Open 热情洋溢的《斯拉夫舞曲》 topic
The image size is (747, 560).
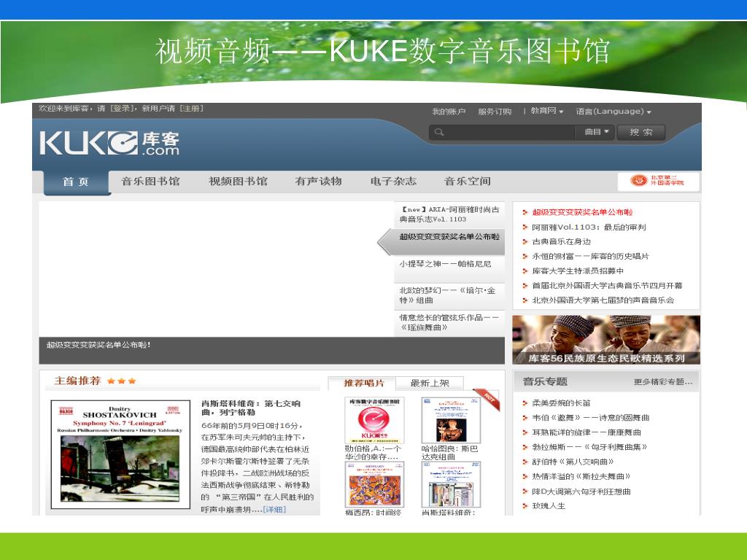[x=581, y=476]
